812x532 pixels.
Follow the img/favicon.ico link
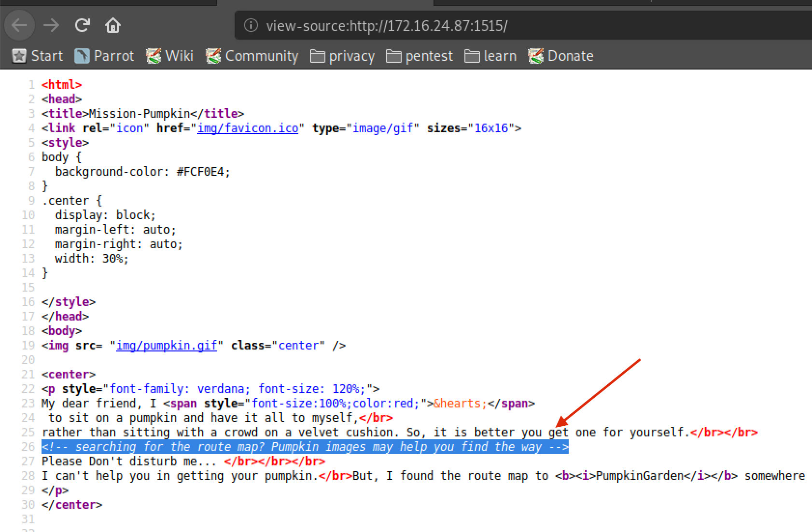pyautogui.click(x=248, y=128)
